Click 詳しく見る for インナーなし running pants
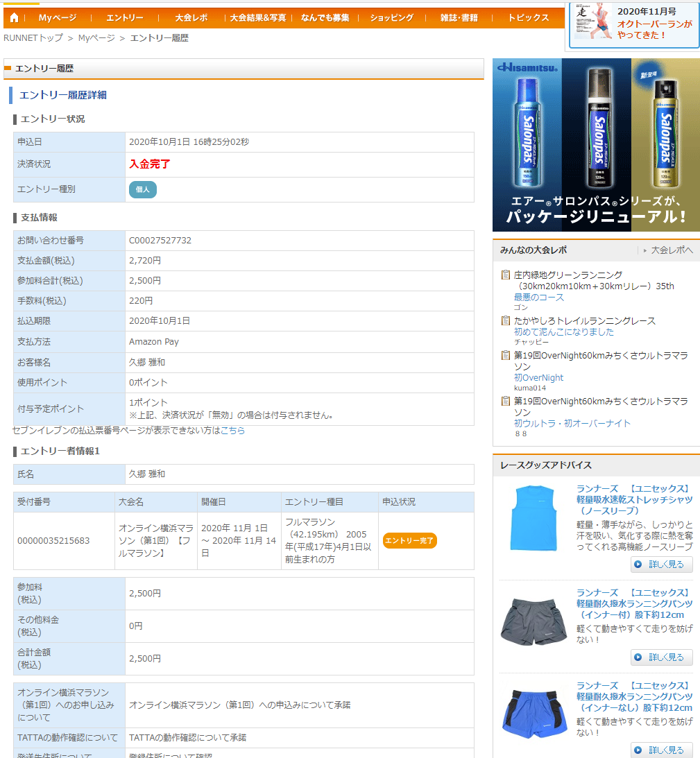The width and height of the screenshot is (700, 758). tap(661, 750)
